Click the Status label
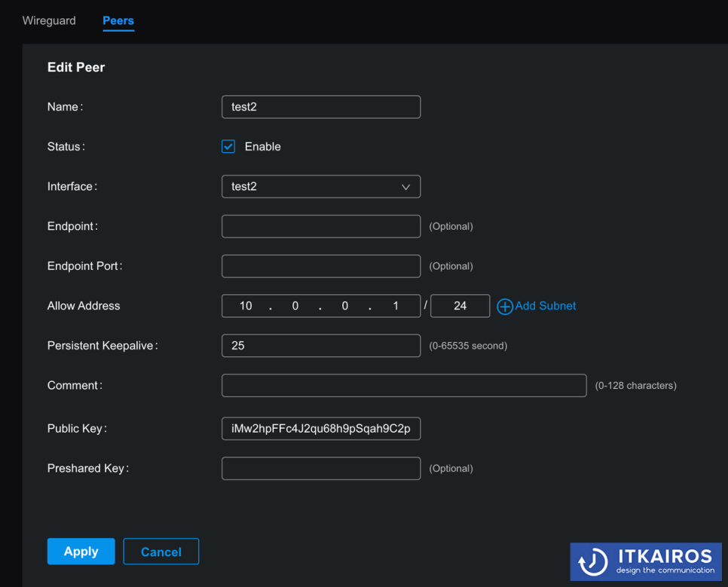 [66, 146]
